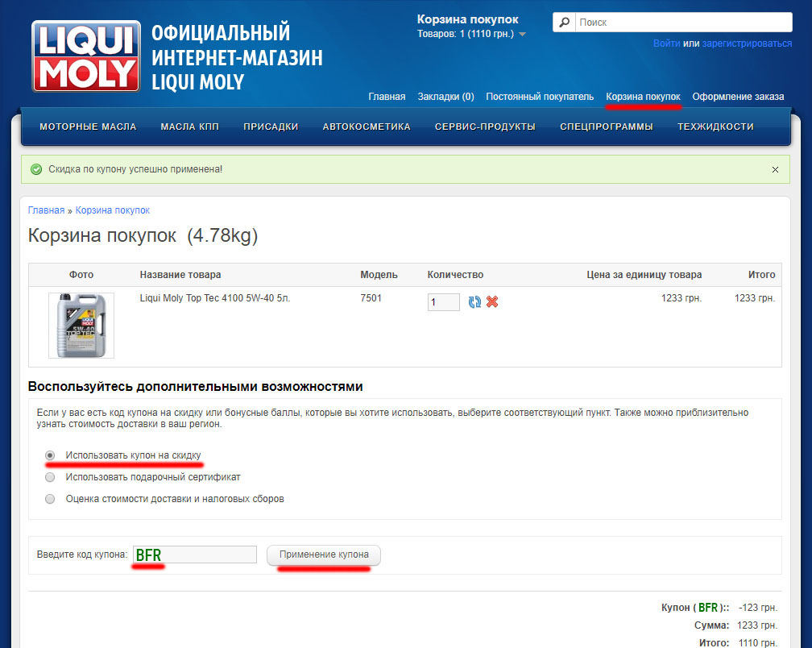Click the search magnifier icon
This screenshot has width=812, height=648.
[565, 23]
